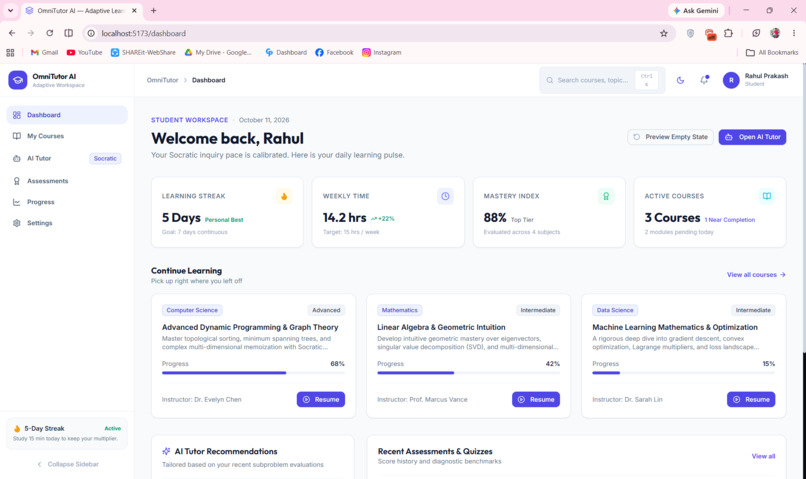Click OmniTutor breadcrumb link

point(162,80)
